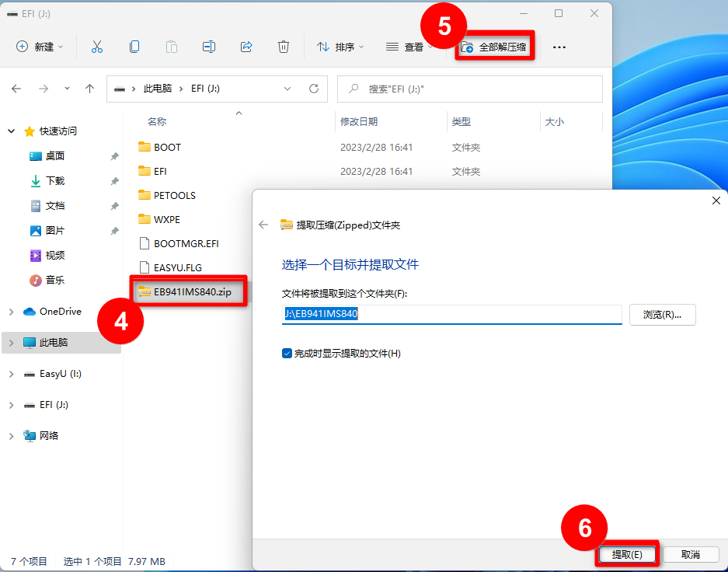The height and width of the screenshot is (572, 728).
Task: Select the EB941IMS840.zip file
Action: (x=190, y=291)
